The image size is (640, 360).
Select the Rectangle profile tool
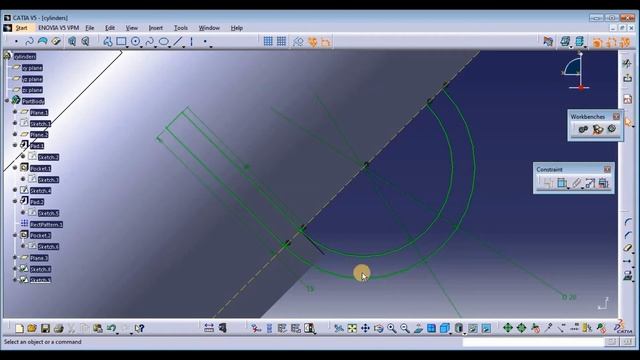pos(121,41)
